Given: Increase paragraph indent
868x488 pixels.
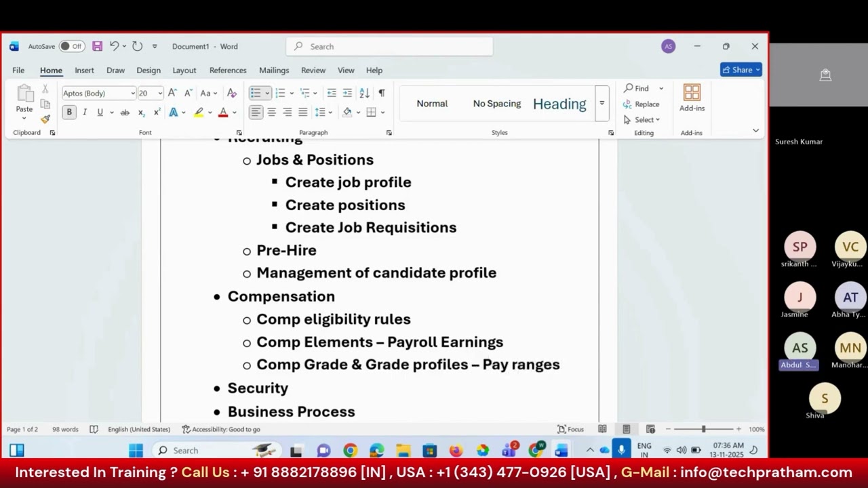Looking at the screenshot, I should pyautogui.click(x=347, y=93).
